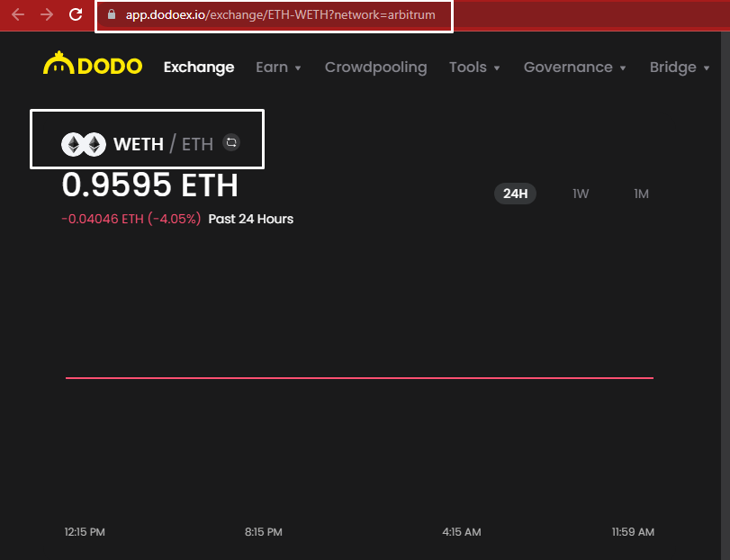
Task: Click the ETH label in pair title
Action: click(197, 144)
